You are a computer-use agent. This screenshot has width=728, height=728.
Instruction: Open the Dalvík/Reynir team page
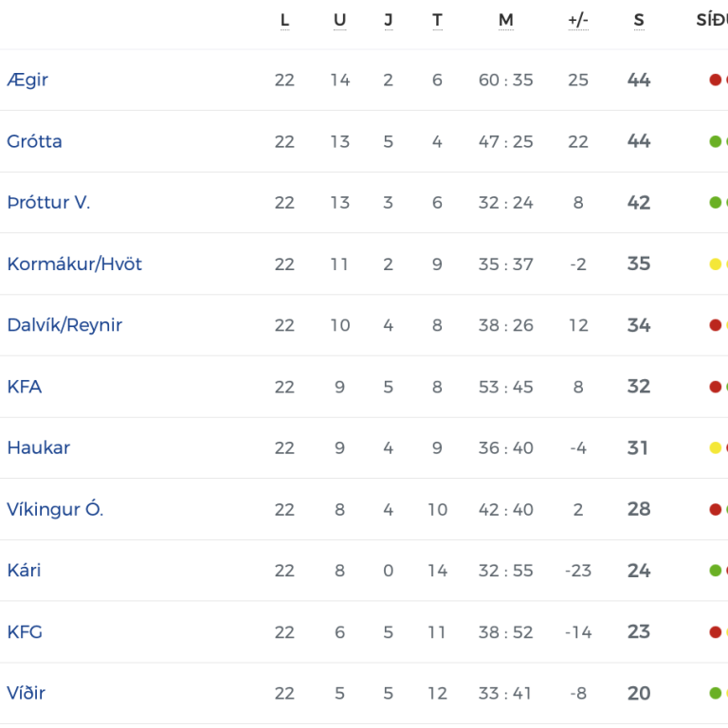click(x=64, y=325)
